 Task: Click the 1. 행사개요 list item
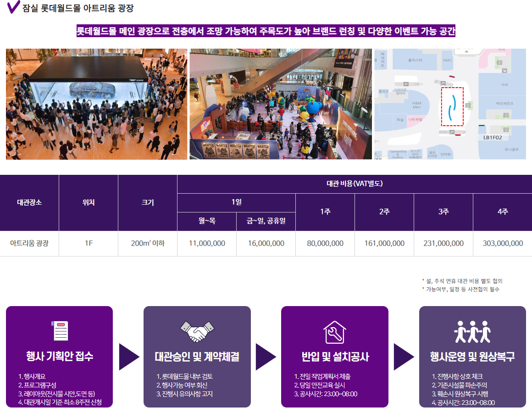click(x=32, y=376)
